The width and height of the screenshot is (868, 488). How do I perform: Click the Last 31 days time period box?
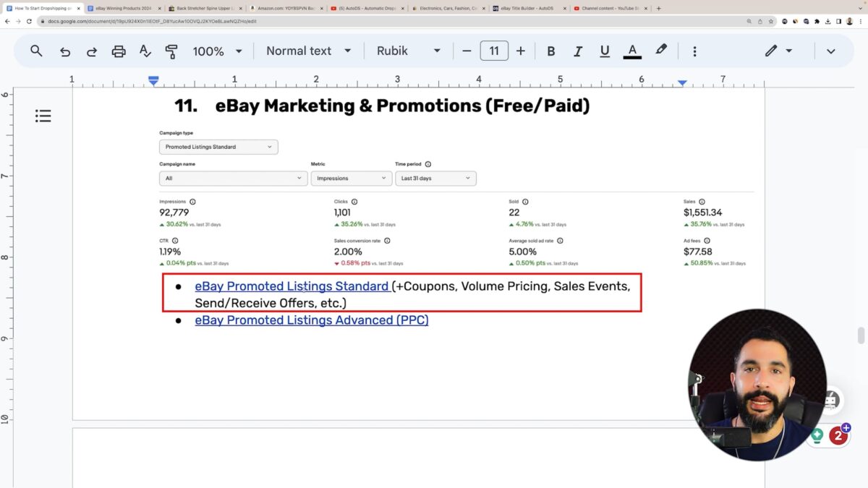tap(435, 178)
